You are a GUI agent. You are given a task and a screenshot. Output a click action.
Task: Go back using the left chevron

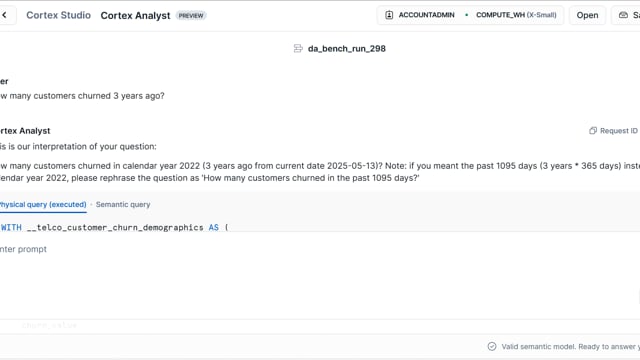click(5, 15)
